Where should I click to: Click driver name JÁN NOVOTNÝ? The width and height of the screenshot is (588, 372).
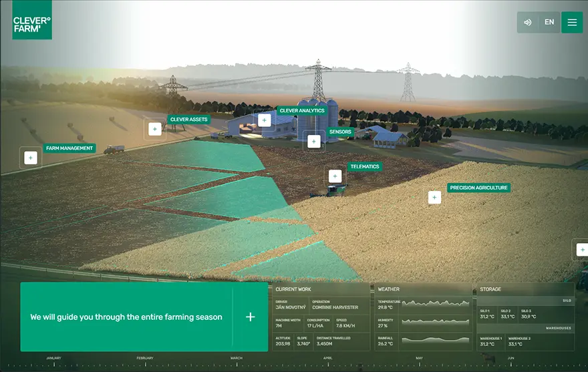(x=291, y=307)
